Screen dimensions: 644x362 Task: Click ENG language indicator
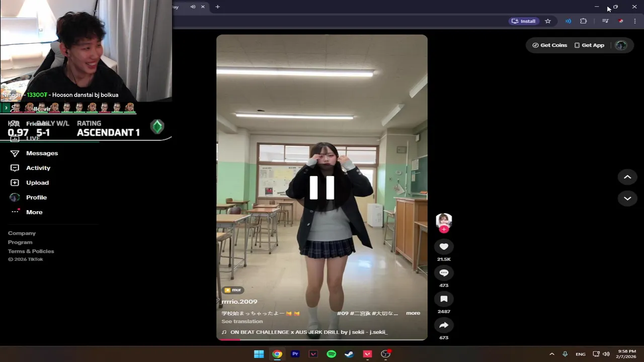point(581,354)
